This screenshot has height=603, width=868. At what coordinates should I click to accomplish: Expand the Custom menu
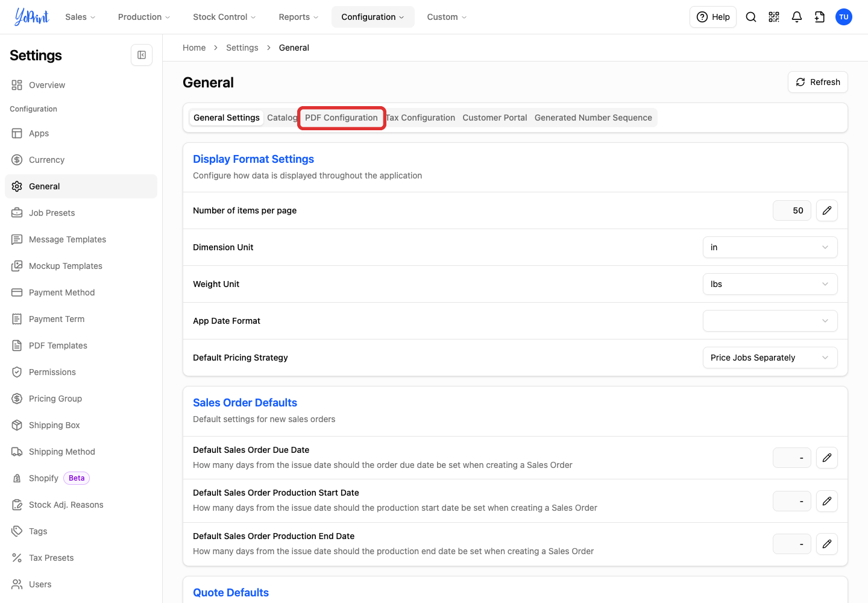[447, 17]
